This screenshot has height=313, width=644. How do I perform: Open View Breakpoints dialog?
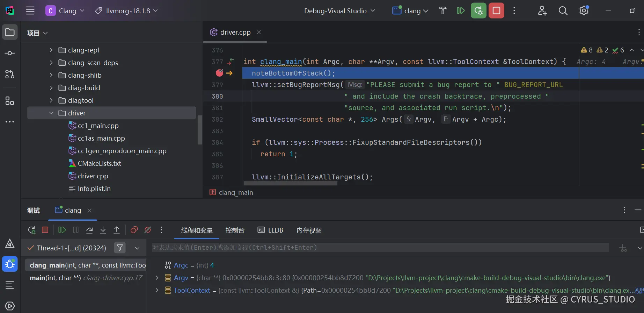pyautogui.click(x=134, y=230)
